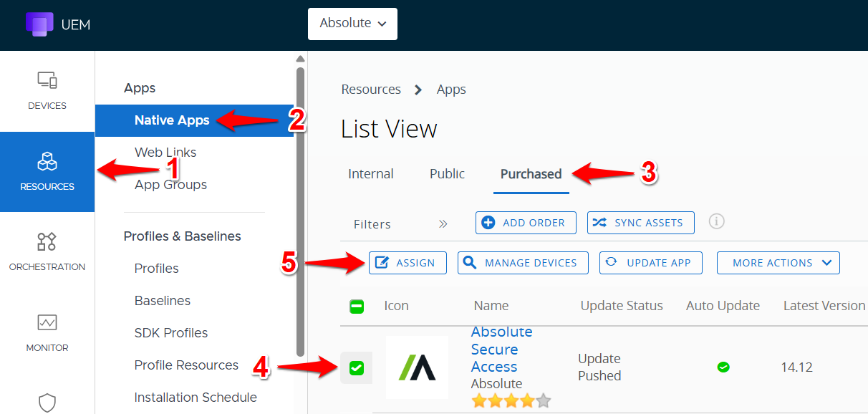Sort by the Auto Update column header
868x414 pixels.
tap(723, 306)
